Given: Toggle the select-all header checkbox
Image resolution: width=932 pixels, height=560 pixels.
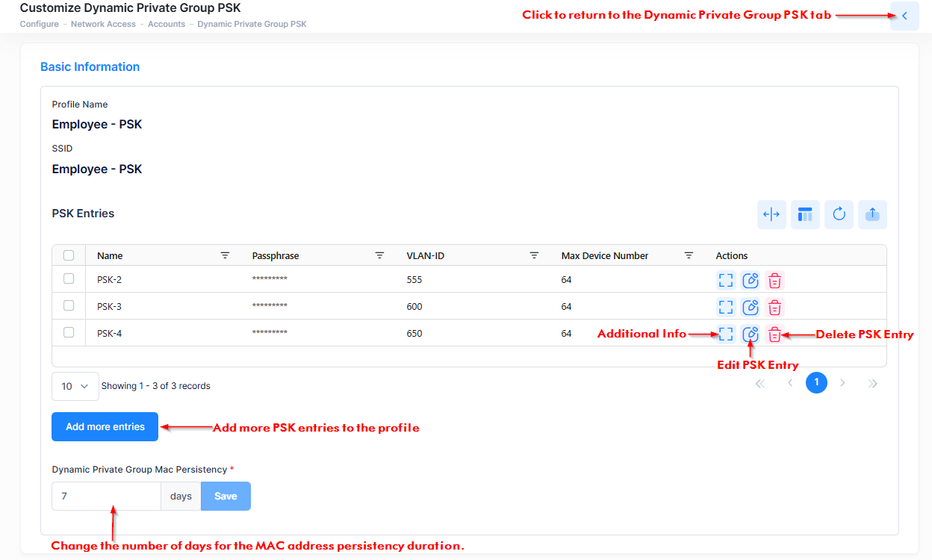Looking at the screenshot, I should point(69,255).
